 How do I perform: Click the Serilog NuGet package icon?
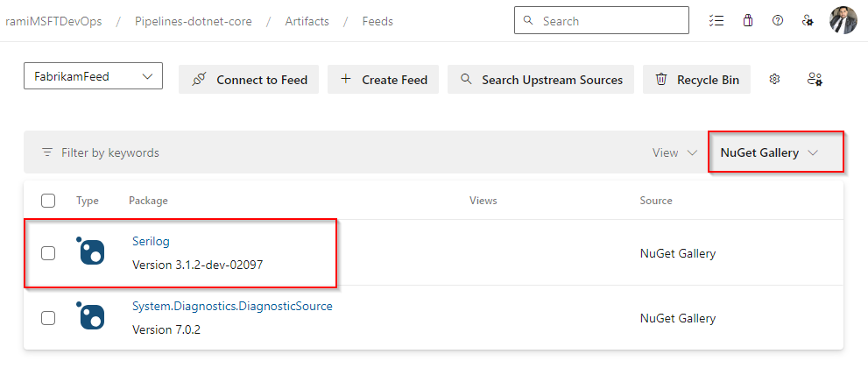[x=91, y=251]
